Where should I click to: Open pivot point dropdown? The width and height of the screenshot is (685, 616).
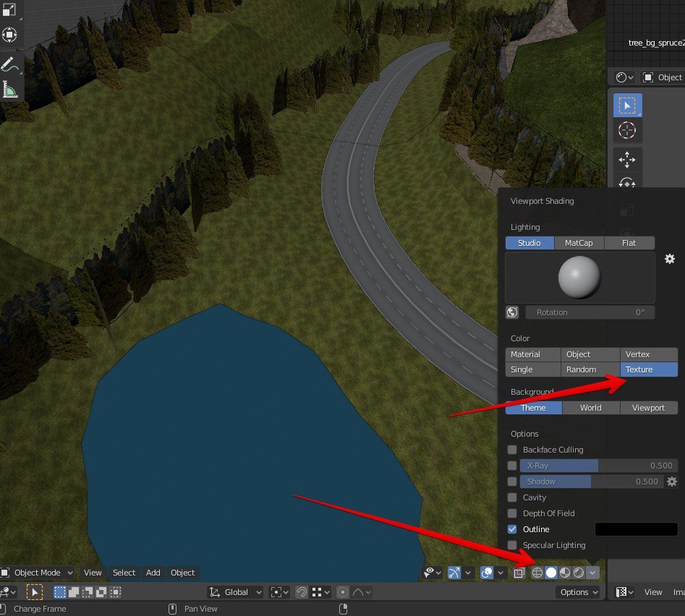280,592
